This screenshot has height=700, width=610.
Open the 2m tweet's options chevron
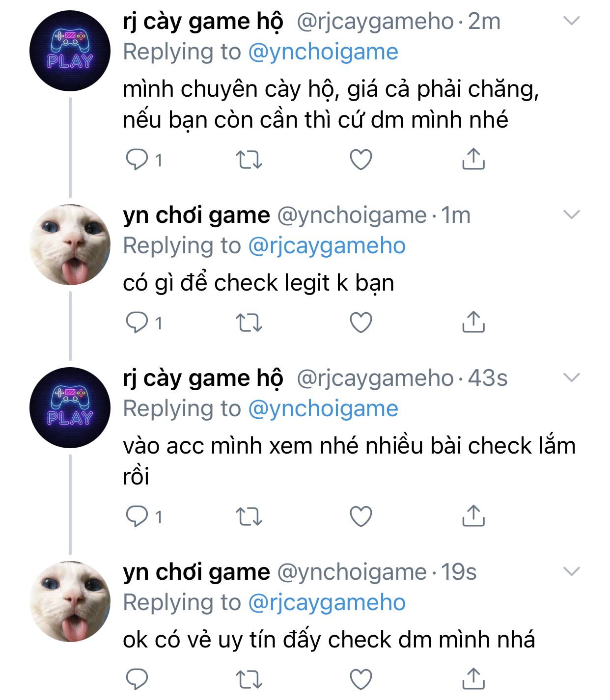pos(572,21)
